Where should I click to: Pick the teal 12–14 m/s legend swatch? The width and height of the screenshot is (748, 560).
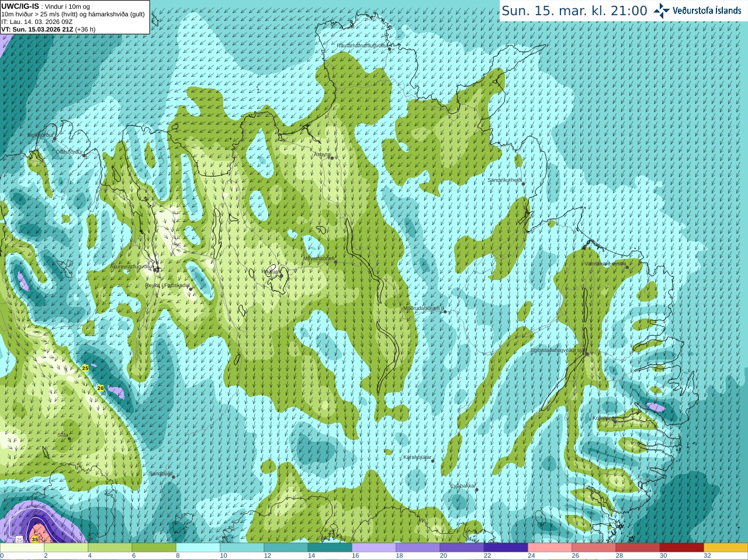pyautogui.click(x=286, y=548)
